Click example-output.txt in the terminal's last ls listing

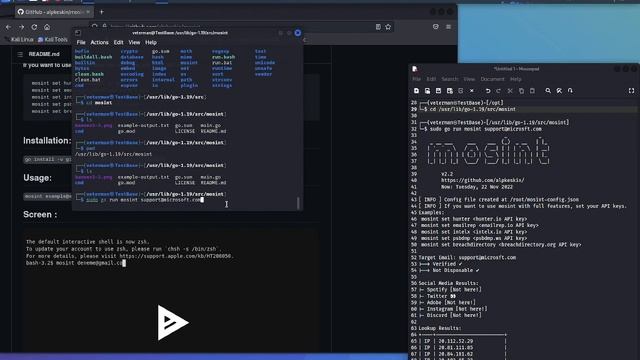[x=143, y=177]
